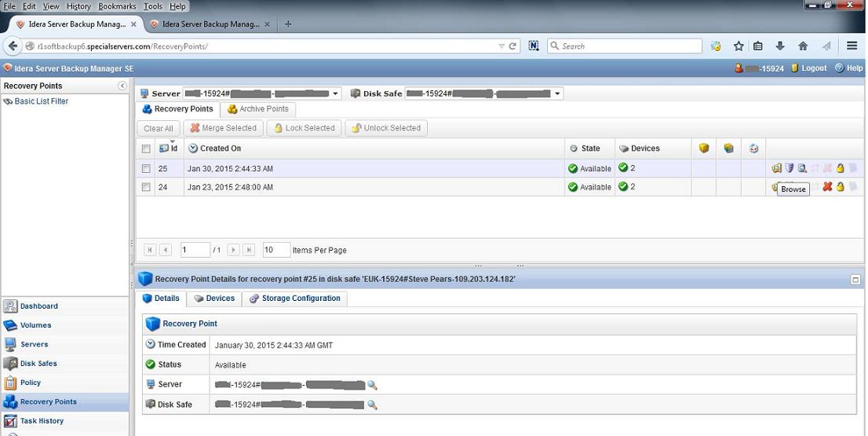Click the Browse icon for recovery point 25

[777, 168]
